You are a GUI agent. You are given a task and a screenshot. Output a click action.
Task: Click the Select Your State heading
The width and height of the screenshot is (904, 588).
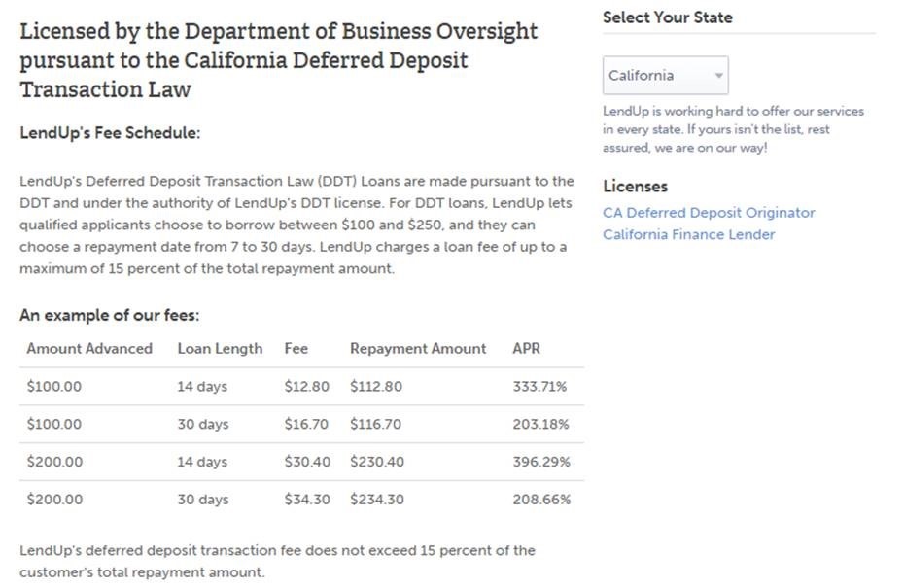click(668, 17)
